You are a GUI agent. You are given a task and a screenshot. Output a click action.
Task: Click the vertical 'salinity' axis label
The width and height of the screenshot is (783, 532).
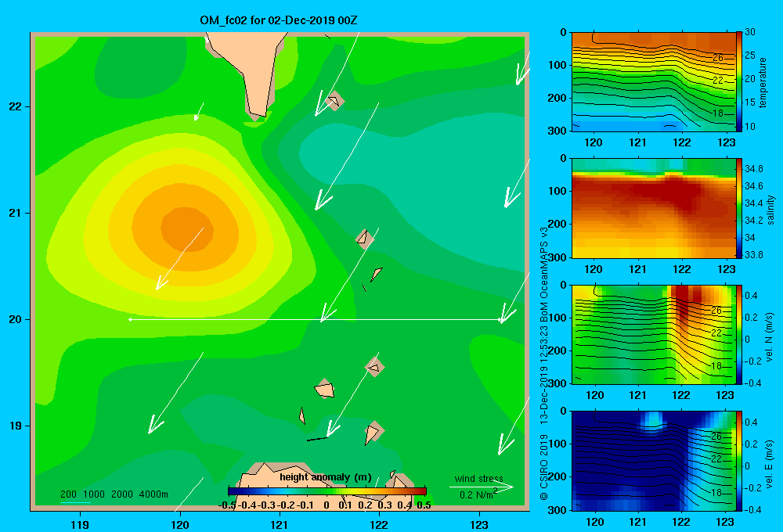pyautogui.click(x=771, y=210)
